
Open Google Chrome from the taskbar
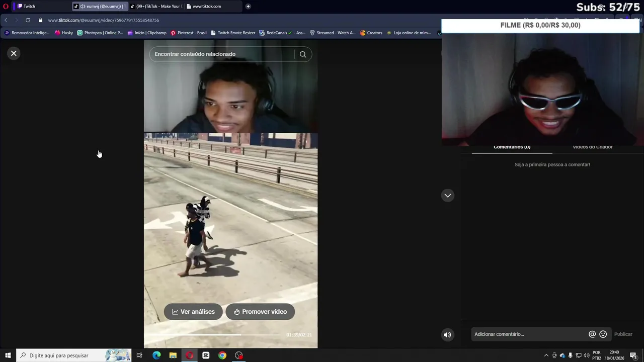(x=222, y=355)
